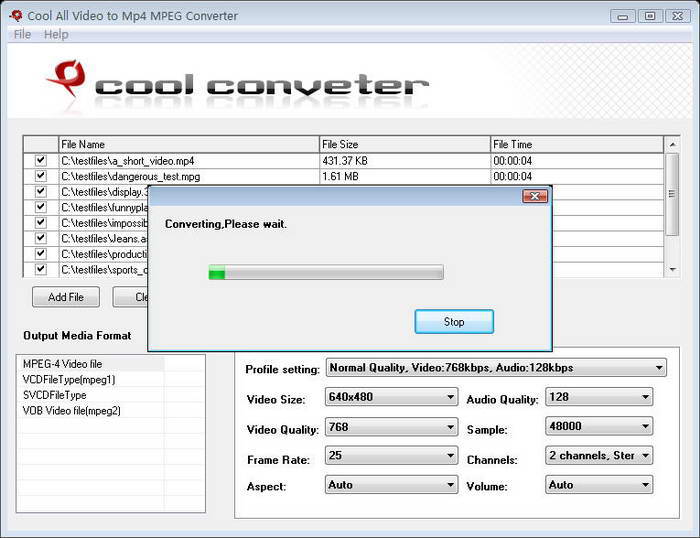Toggle checkbox for the sports file row
Image resolution: width=700 pixels, height=538 pixels.
[x=41, y=269]
